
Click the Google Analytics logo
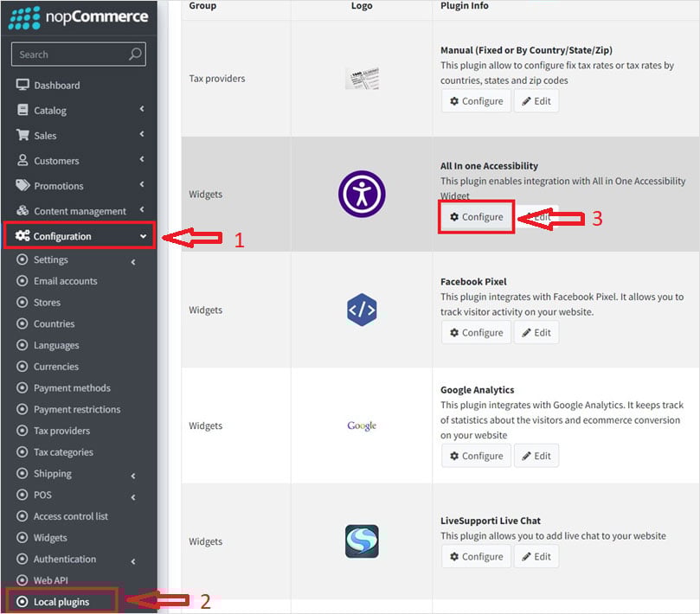[362, 425]
